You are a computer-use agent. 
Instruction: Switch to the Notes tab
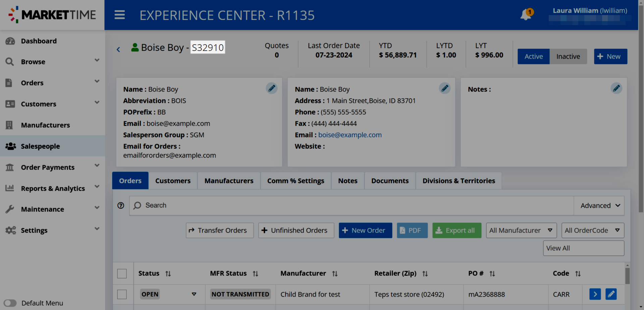(x=348, y=181)
